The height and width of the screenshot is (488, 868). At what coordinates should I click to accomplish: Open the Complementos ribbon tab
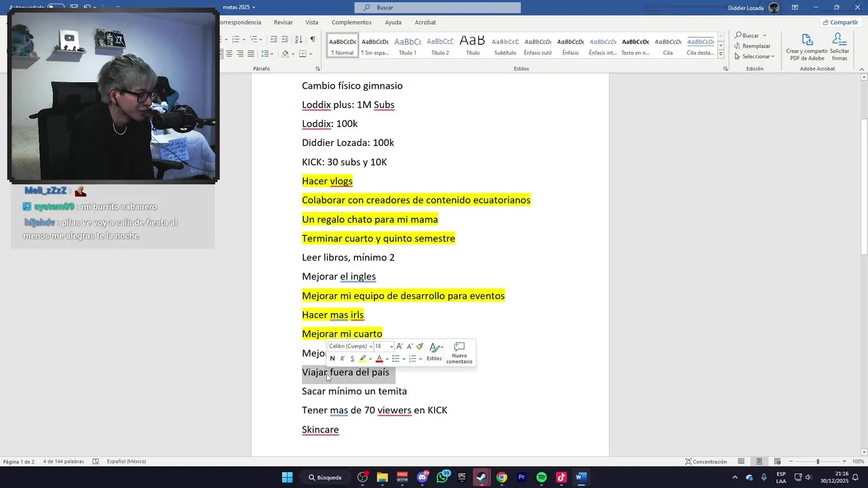351,22
